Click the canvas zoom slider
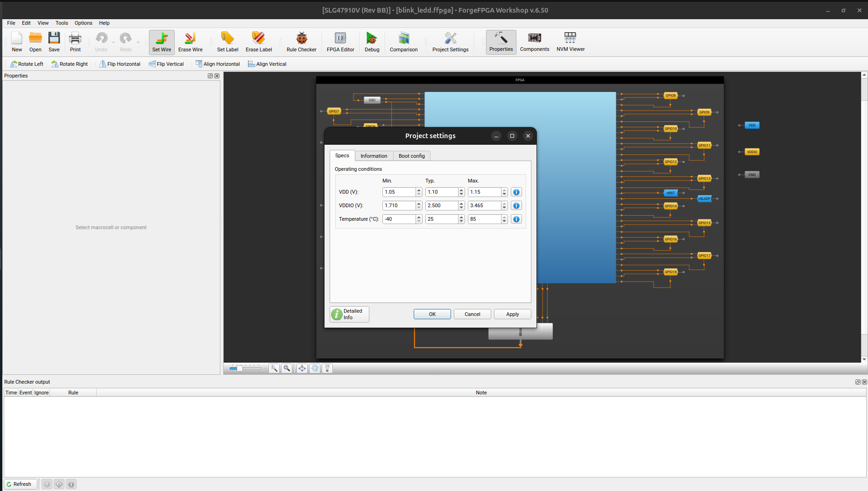Image resolution: width=868 pixels, height=491 pixels. point(246,369)
